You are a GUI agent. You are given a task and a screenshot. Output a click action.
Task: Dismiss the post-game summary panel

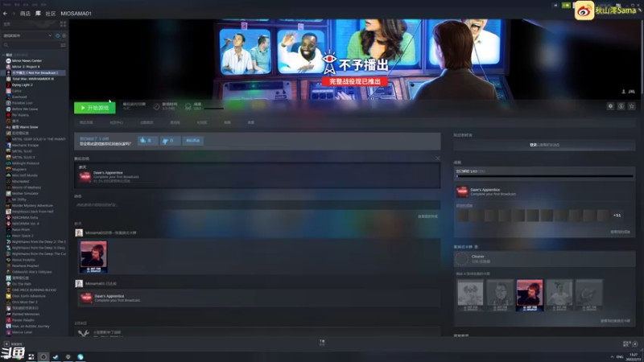[x=437, y=158]
